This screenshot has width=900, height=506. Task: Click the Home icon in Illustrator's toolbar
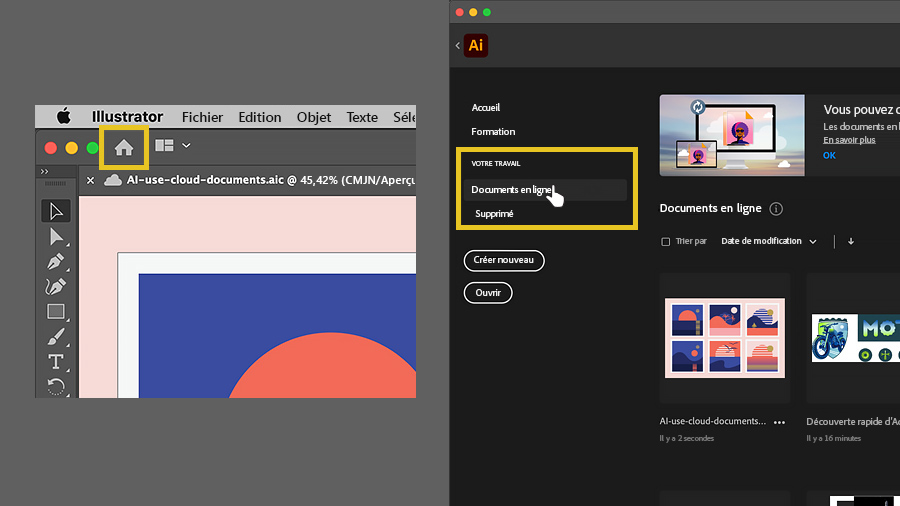pos(124,148)
